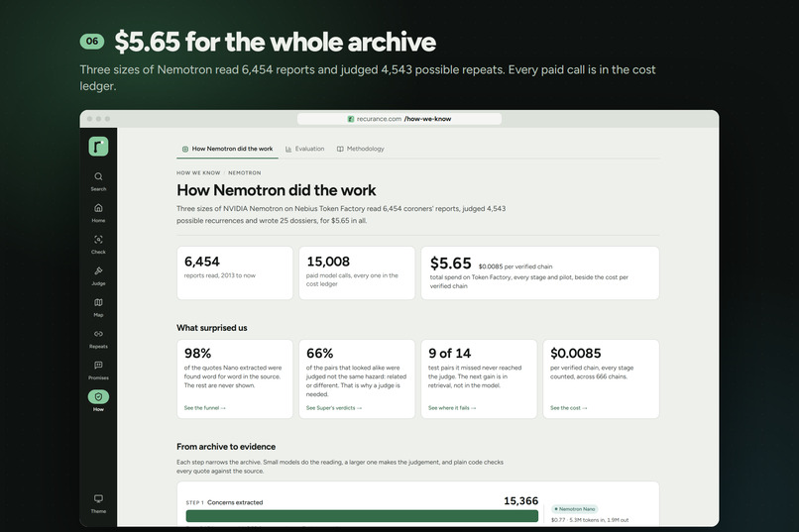The height and width of the screenshot is (532, 799).
Task: Click the site favicon in address bar
Action: pyautogui.click(x=351, y=119)
